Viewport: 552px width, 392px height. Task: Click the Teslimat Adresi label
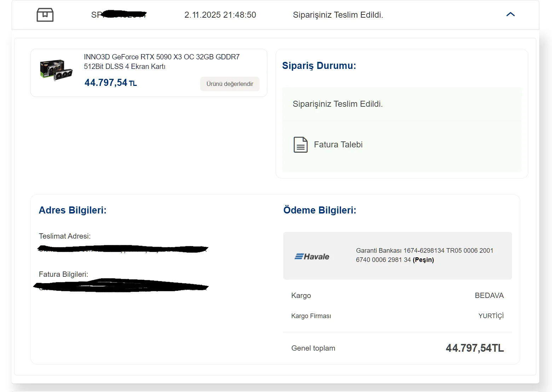point(65,236)
